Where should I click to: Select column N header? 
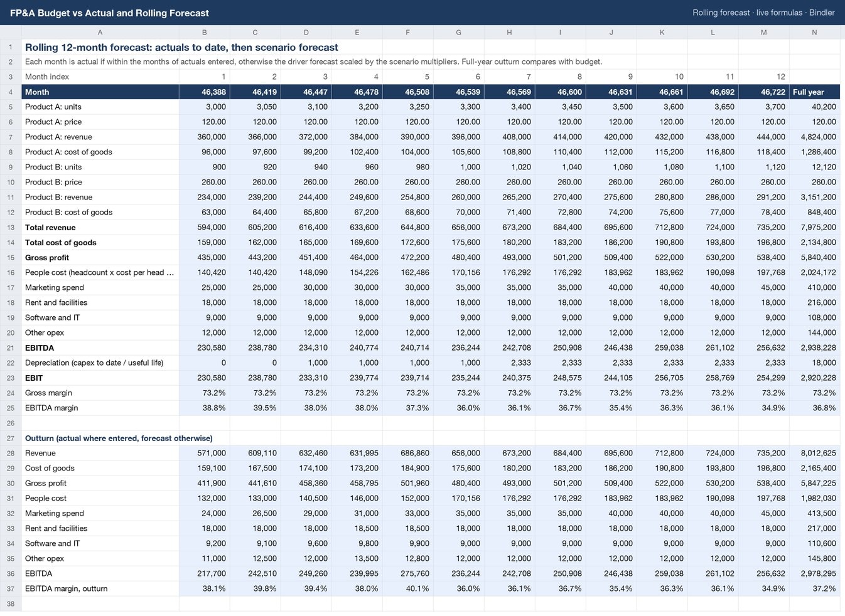pos(814,32)
